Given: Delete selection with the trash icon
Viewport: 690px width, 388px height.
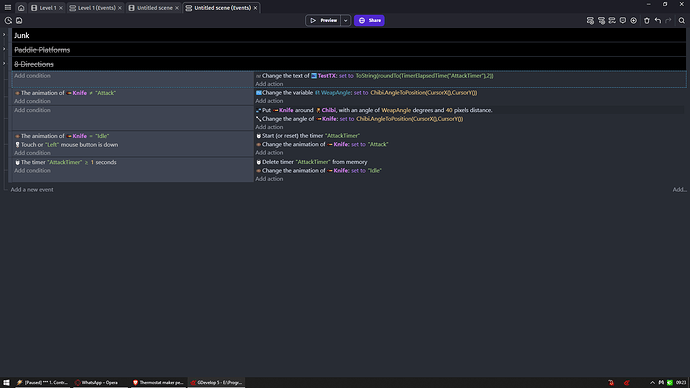Looking at the screenshot, I should (x=647, y=20).
